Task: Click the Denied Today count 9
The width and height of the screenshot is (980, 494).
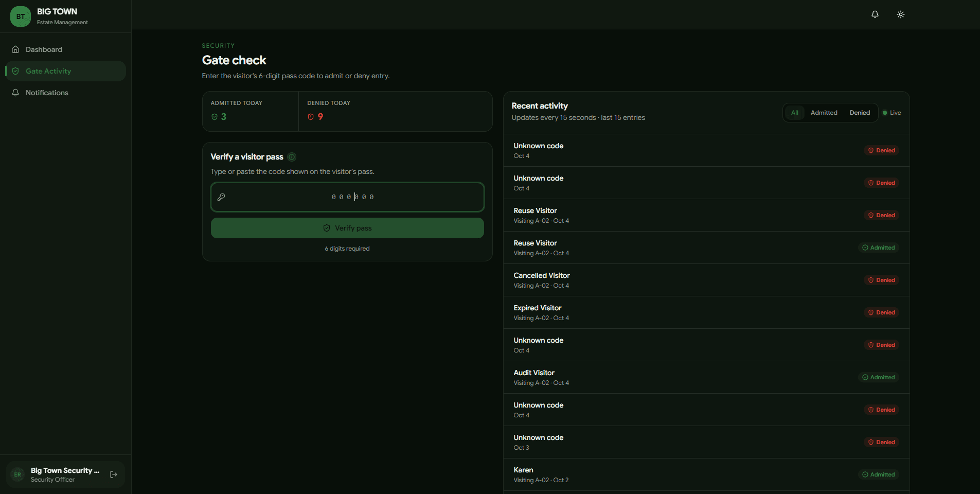Action: coord(320,117)
